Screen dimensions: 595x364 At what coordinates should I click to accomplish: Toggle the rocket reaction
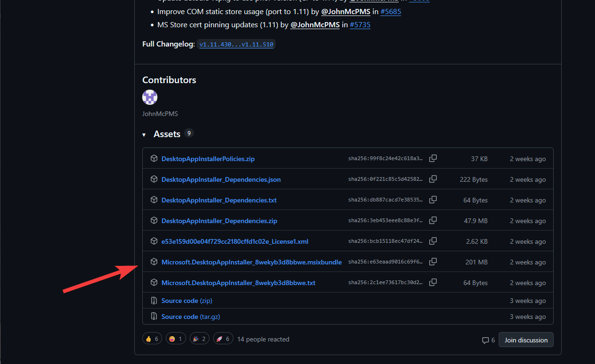[x=223, y=339]
